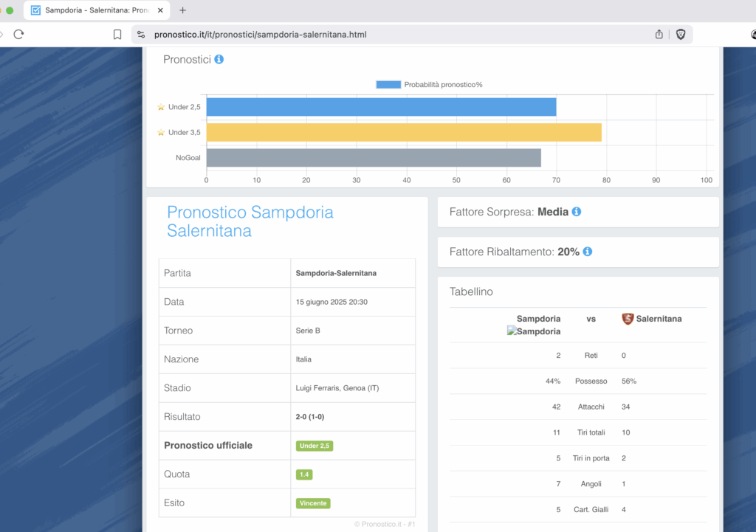Click the blue Under 2,5 bar

(380, 107)
